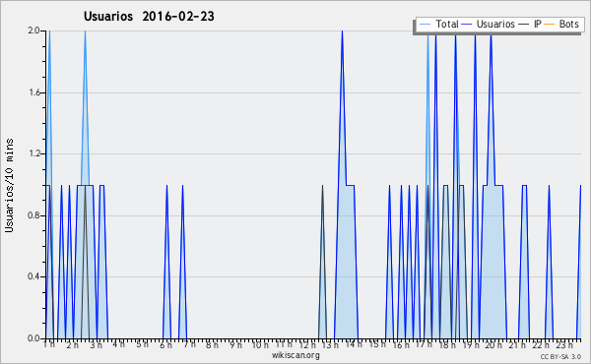Click the y-axis value '0.4'
This screenshot has width=591, height=364.
[x=33, y=276]
